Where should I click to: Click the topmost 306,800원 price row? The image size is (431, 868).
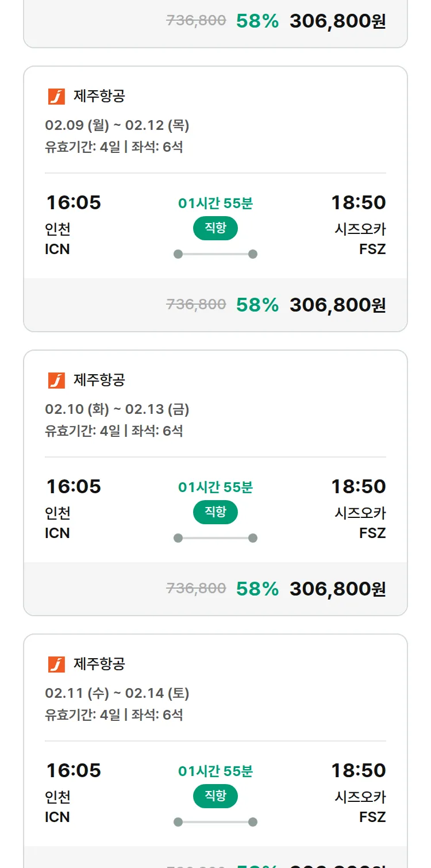point(337,21)
